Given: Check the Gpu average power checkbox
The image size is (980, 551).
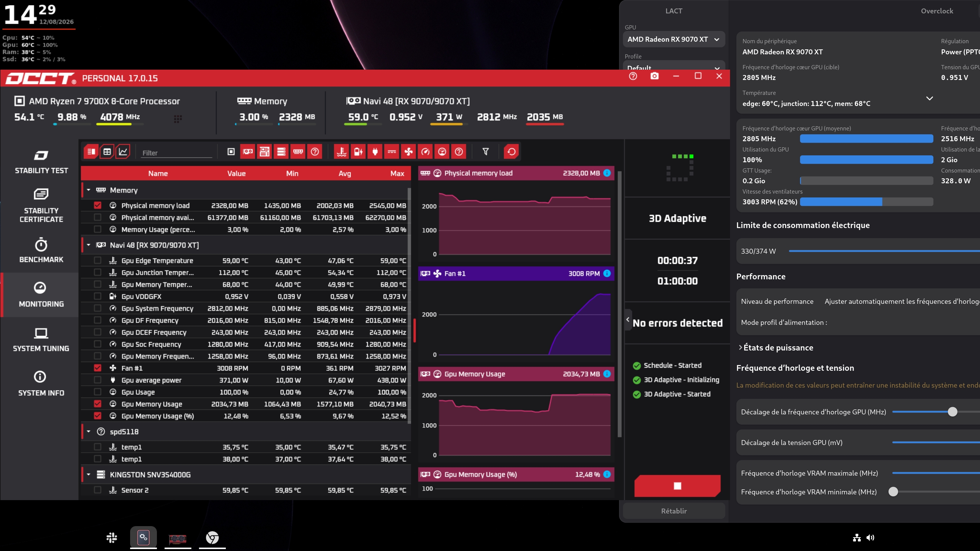Looking at the screenshot, I should click(x=98, y=380).
